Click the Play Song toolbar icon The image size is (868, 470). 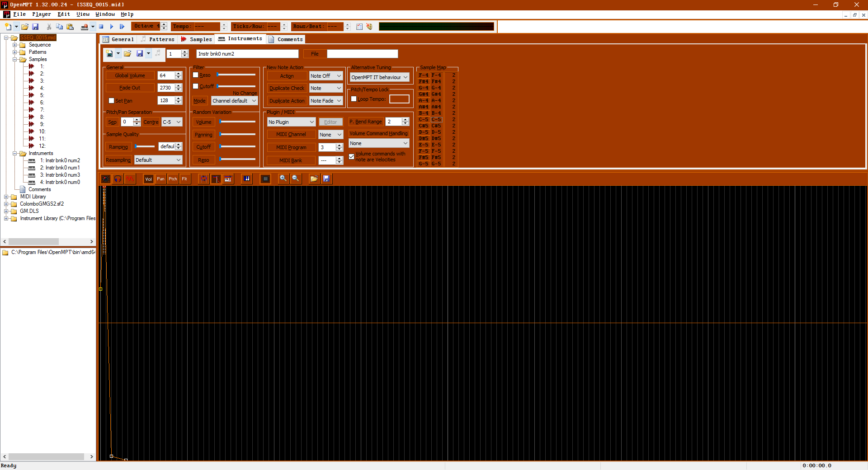[112, 27]
